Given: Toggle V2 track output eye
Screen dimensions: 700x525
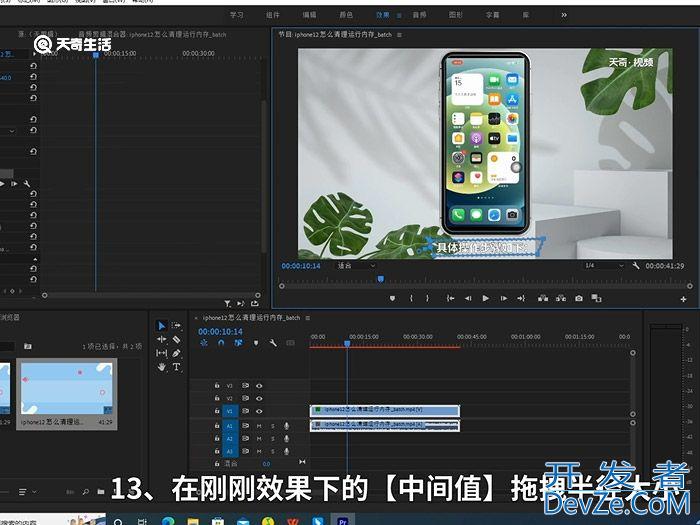Looking at the screenshot, I should pyautogui.click(x=259, y=398).
